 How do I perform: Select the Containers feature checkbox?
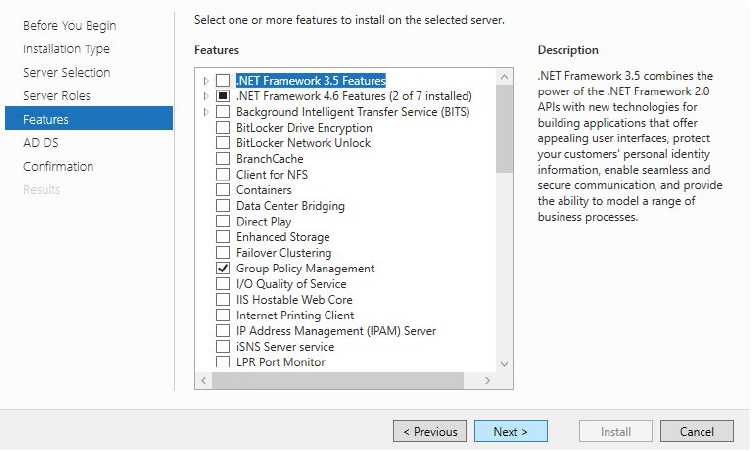(223, 190)
